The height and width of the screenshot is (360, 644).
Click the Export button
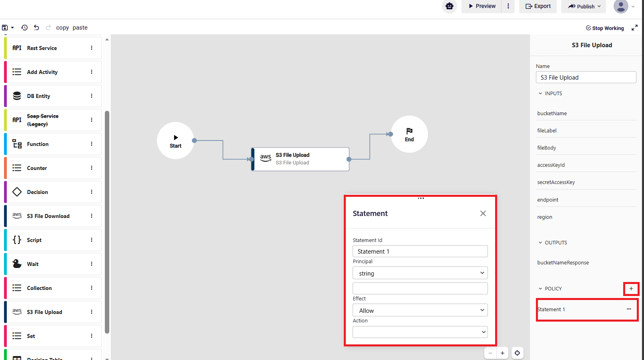tap(538, 6)
